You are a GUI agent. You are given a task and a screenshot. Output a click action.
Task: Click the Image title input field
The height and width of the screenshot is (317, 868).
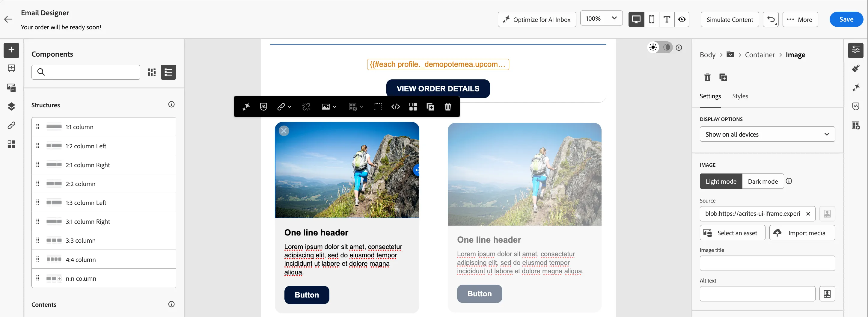coord(767,263)
